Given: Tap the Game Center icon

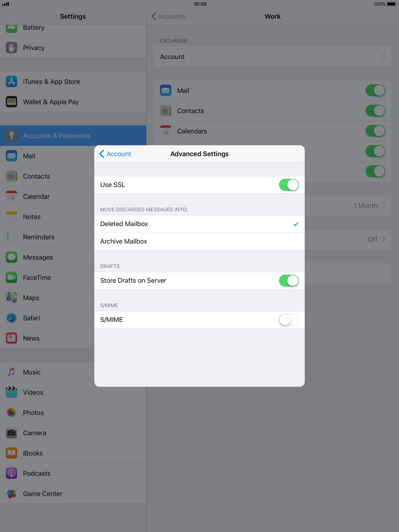Looking at the screenshot, I should [11, 494].
